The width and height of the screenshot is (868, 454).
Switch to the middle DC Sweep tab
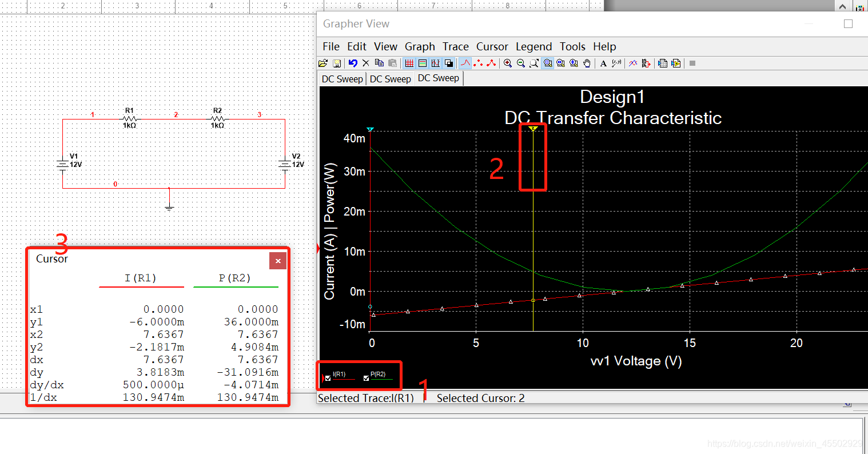(x=390, y=79)
